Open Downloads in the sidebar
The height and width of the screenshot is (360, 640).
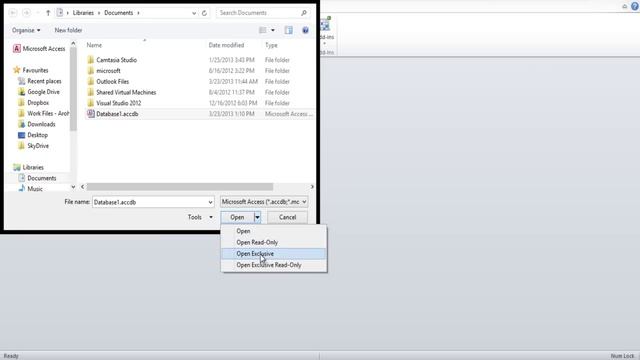click(41, 124)
